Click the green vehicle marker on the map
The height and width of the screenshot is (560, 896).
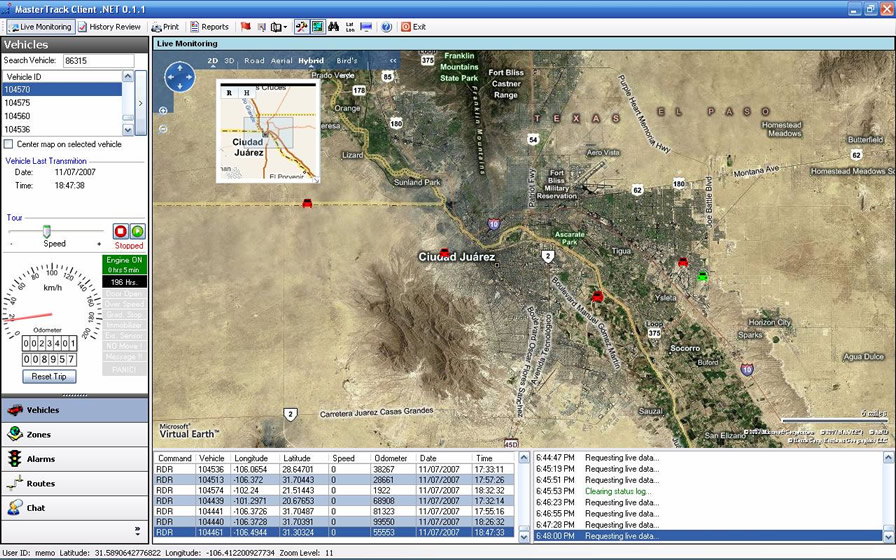pyautogui.click(x=703, y=276)
